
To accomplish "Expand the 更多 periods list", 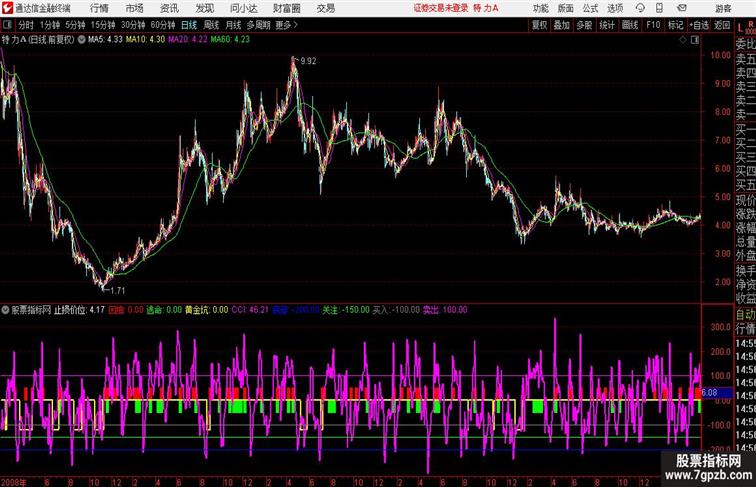I will (287, 25).
